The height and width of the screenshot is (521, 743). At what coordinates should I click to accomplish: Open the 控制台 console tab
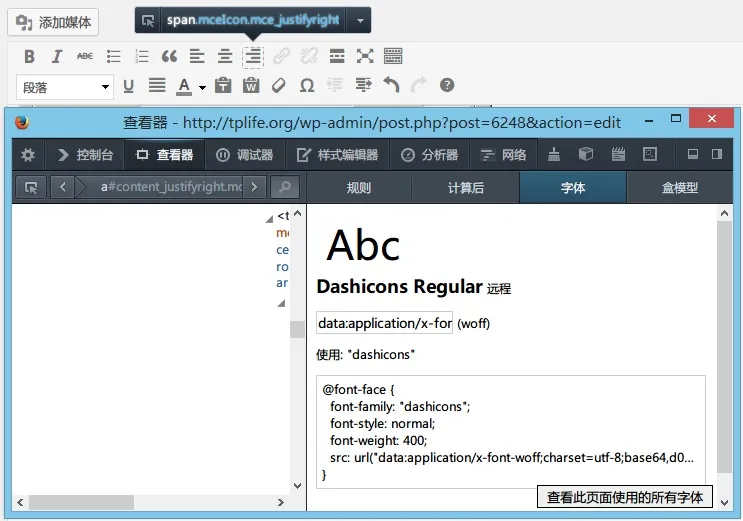pos(85,155)
